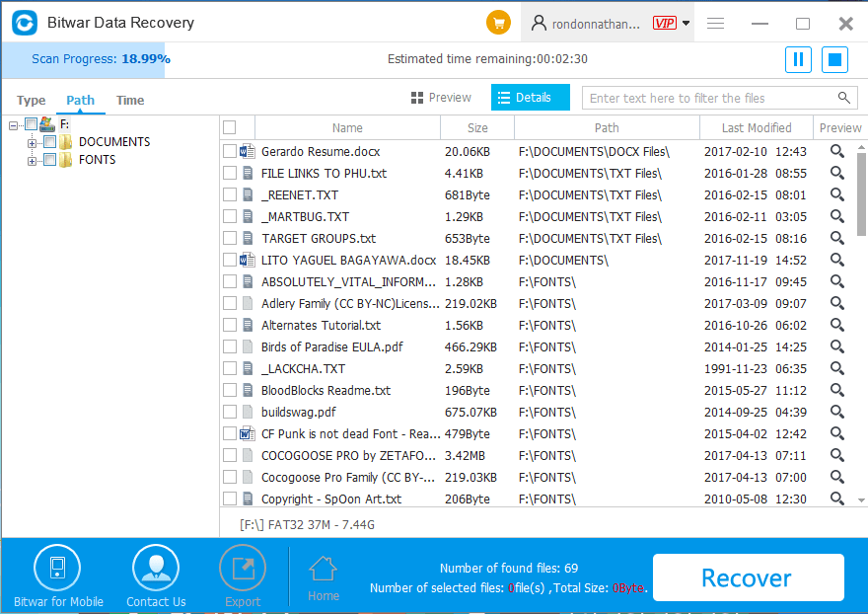Open preview magnifier for TARGET GROUPS.txt
The width and height of the screenshot is (868, 614).
point(837,238)
